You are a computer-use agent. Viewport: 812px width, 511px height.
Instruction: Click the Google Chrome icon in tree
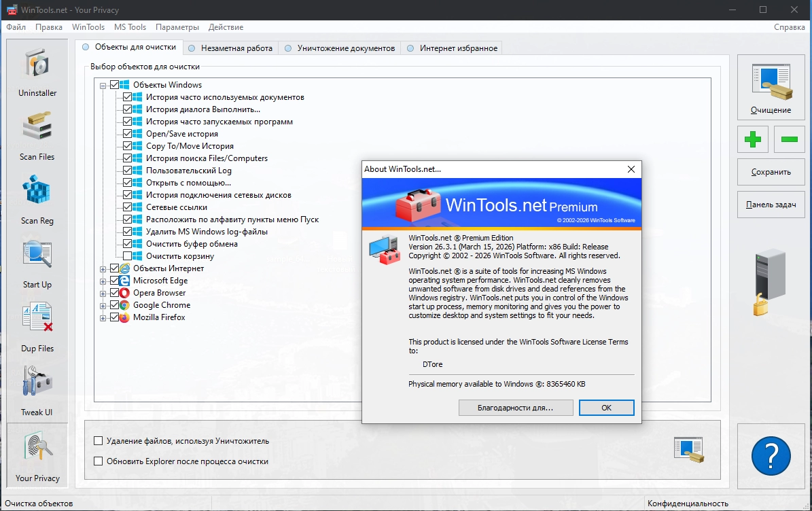[124, 305]
